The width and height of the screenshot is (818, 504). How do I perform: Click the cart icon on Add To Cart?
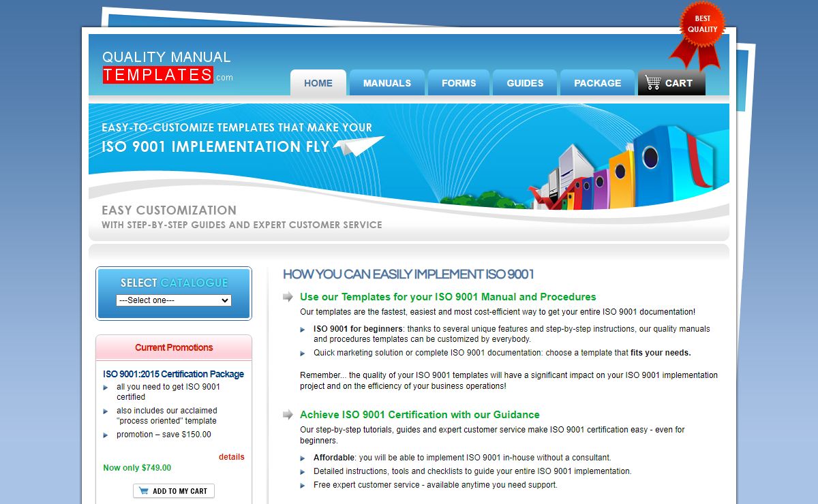pos(144,491)
